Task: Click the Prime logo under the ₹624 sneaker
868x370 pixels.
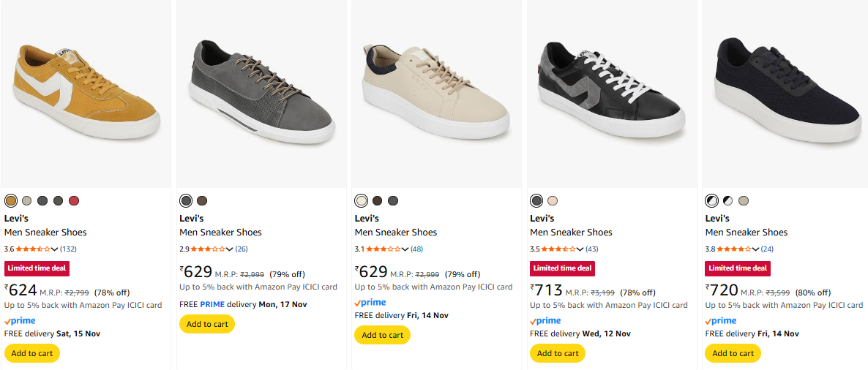Action: pos(20,321)
